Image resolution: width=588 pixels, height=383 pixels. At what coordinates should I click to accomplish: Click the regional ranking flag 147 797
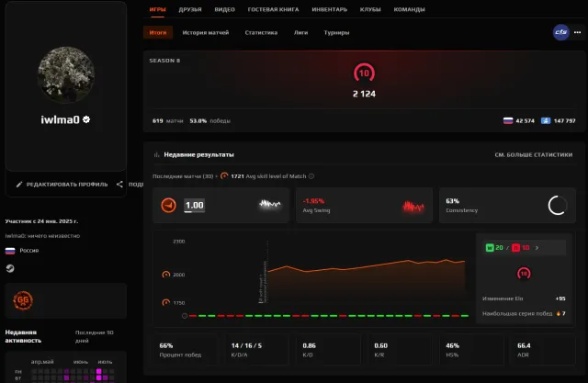click(546, 120)
